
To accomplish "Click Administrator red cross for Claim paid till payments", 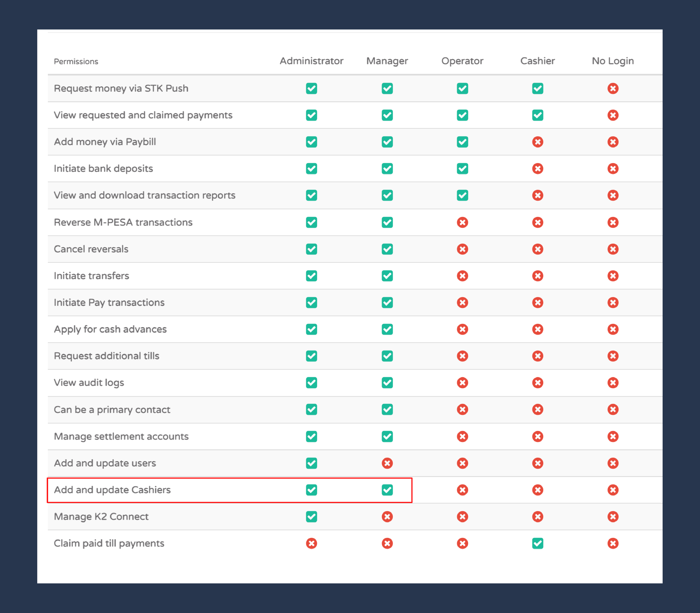I will [311, 543].
